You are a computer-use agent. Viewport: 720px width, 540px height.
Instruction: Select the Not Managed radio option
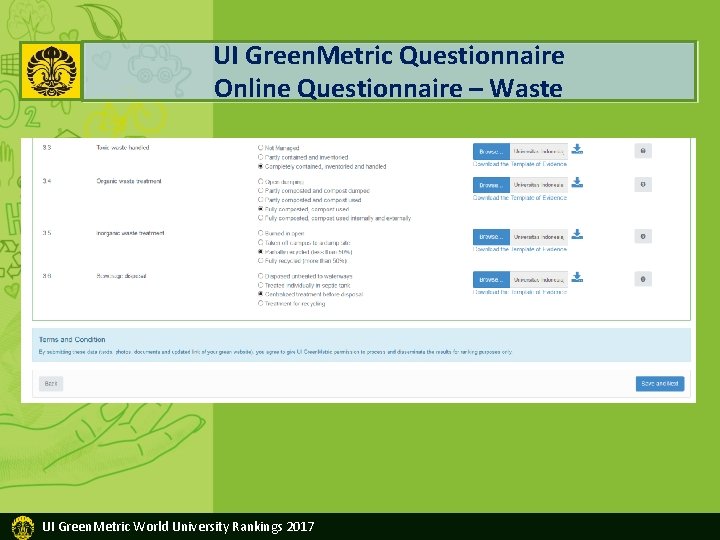(260, 148)
